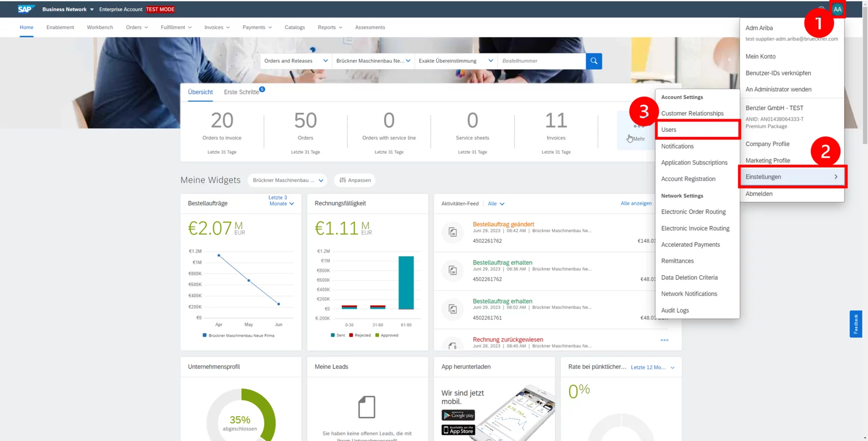Go to the Home tab

point(26,27)
